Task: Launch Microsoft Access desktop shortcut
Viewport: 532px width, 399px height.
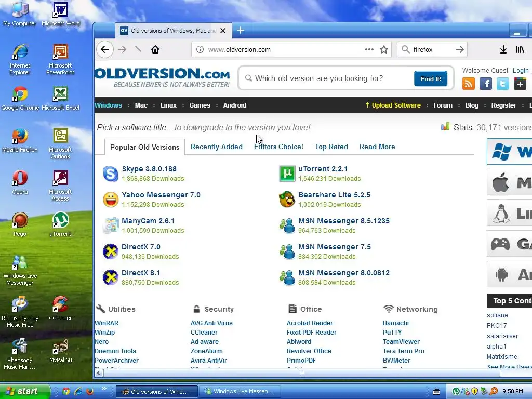Action: (x=60, y=185)
